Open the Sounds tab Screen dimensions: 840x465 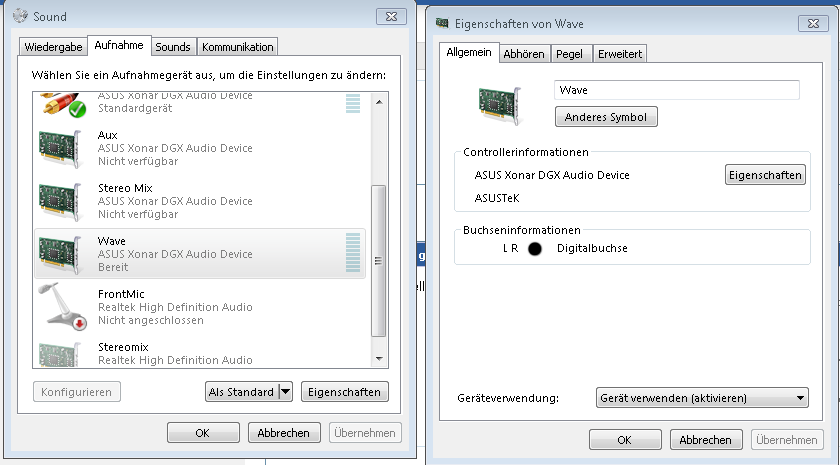point(173,47)
